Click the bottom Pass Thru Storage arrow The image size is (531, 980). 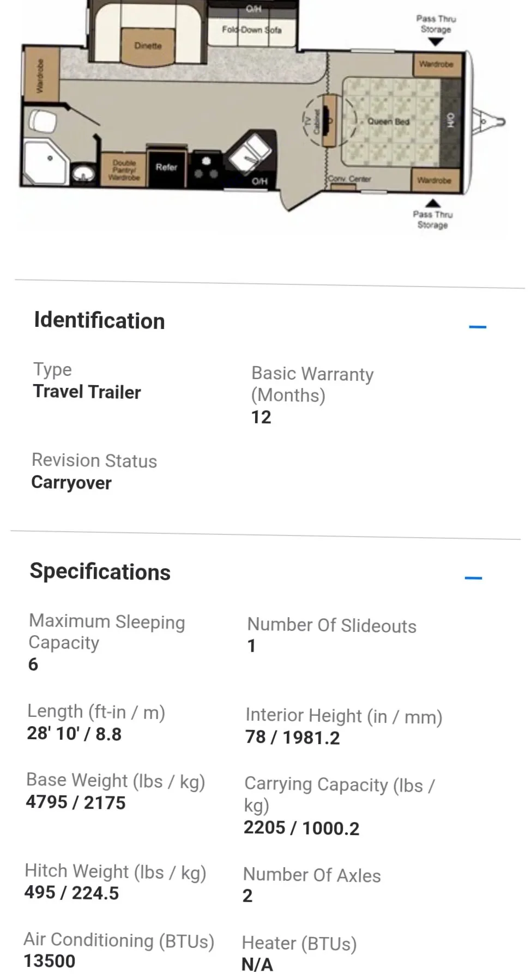click(x=433, y=203)
